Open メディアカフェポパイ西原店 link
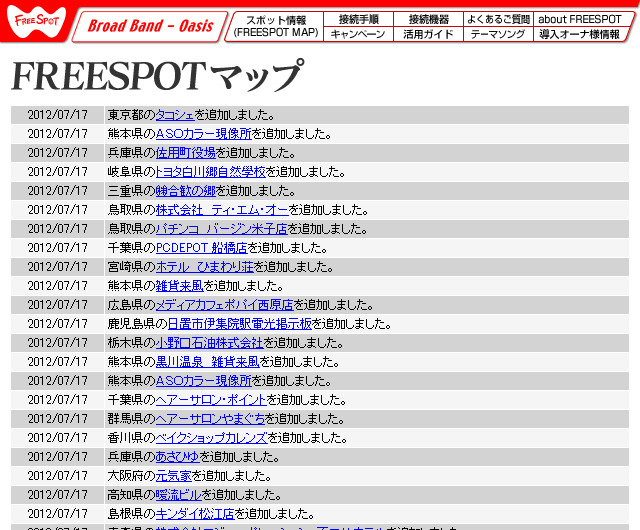The width and height of the screenshot is (640, 530). coord(224,305)
